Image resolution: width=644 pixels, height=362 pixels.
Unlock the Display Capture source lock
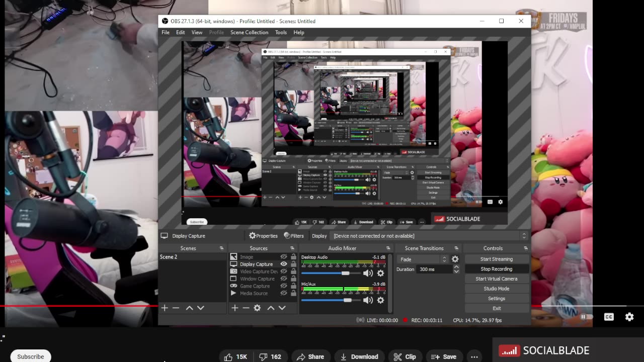pyautogui.click(x=293, y=264)
